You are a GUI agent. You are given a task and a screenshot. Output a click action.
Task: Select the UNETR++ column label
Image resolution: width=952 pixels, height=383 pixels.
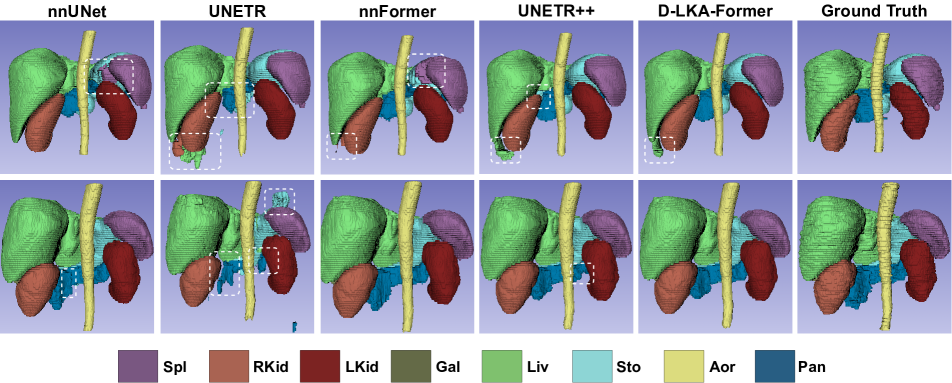556,10
